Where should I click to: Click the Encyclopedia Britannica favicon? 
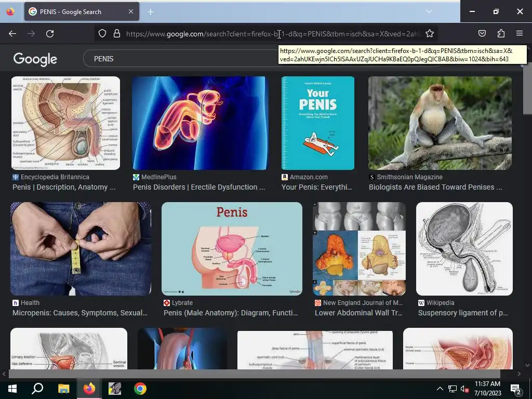[x=15, y=177]
